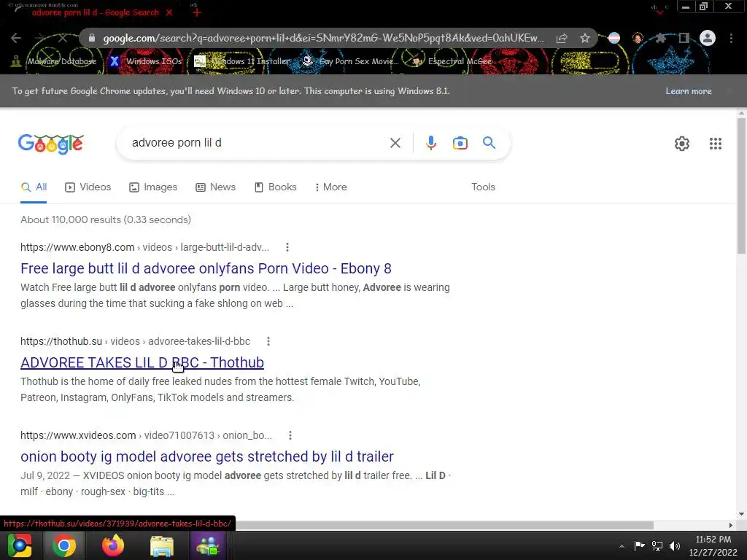Open Google quick settings gear

tap(682, 144)
